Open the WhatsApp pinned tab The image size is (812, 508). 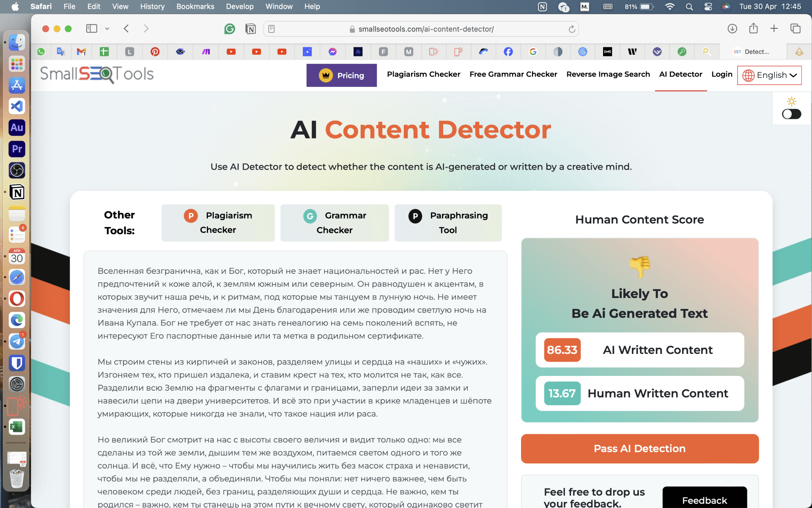click(41, 52)
